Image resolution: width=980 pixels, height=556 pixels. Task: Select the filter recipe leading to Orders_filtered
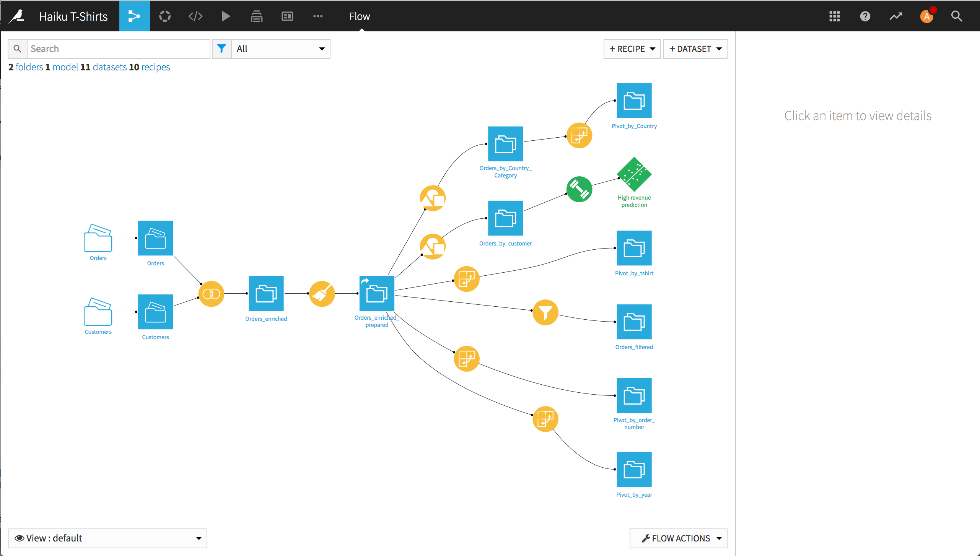click(x=545, y=312)
